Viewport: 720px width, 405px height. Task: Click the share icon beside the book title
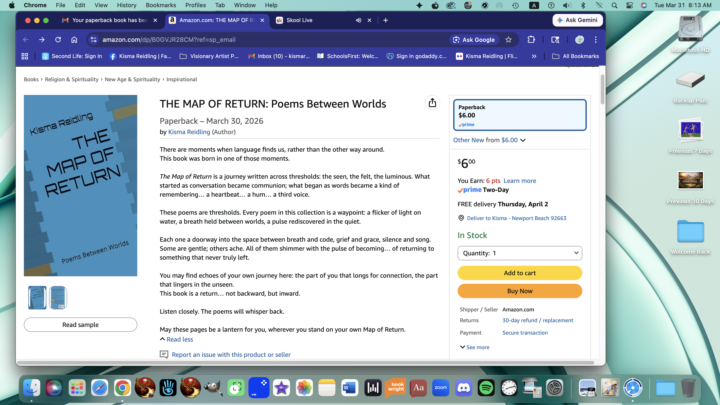point(432,103)
